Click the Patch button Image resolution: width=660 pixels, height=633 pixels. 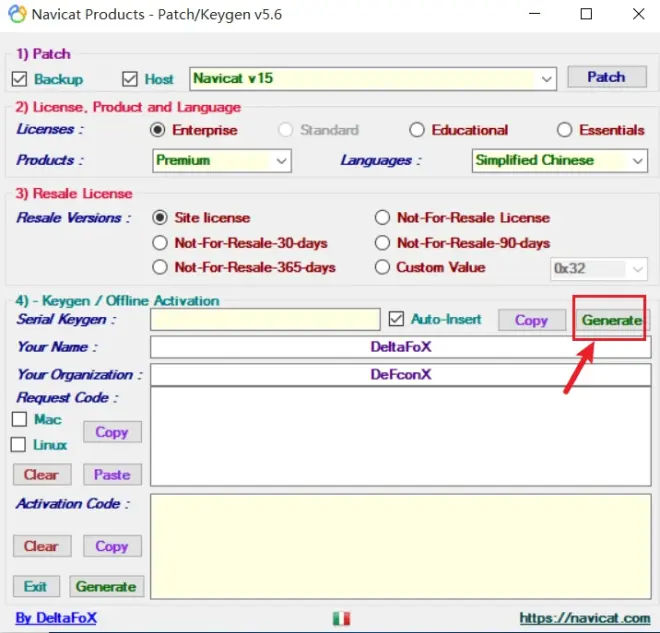coord(607,77)
